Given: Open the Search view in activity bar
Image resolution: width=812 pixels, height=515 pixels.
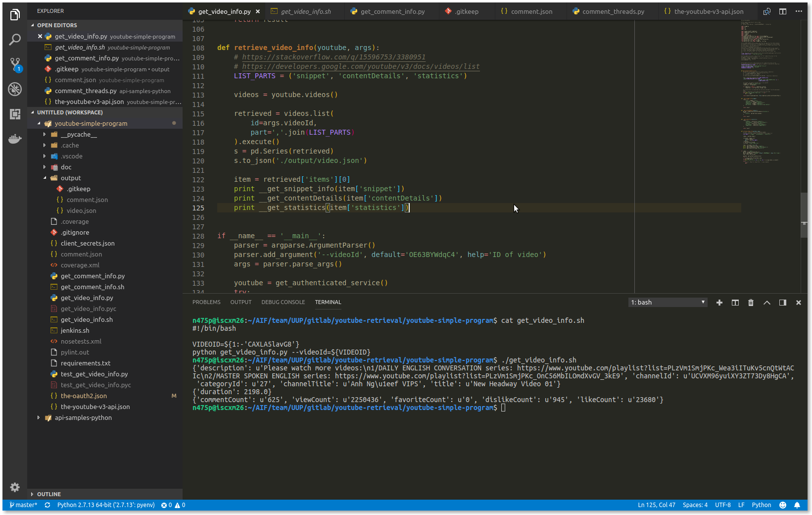Looking at the screenshot, I should pos(15,40).
